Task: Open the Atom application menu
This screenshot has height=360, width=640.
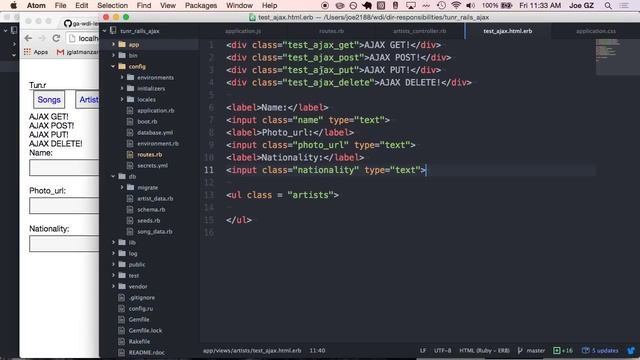Action: [36, 5]
